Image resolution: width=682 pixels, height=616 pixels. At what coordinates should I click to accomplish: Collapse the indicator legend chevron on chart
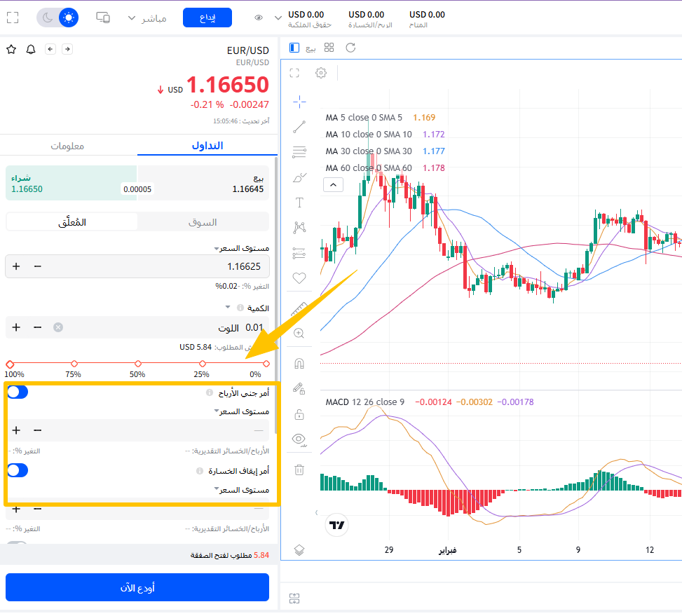[333, 185]
